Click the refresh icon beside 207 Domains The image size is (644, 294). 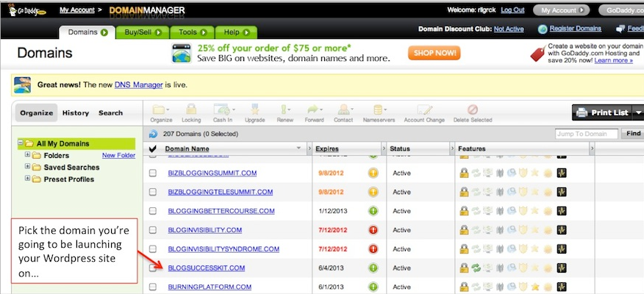[153, 134]
